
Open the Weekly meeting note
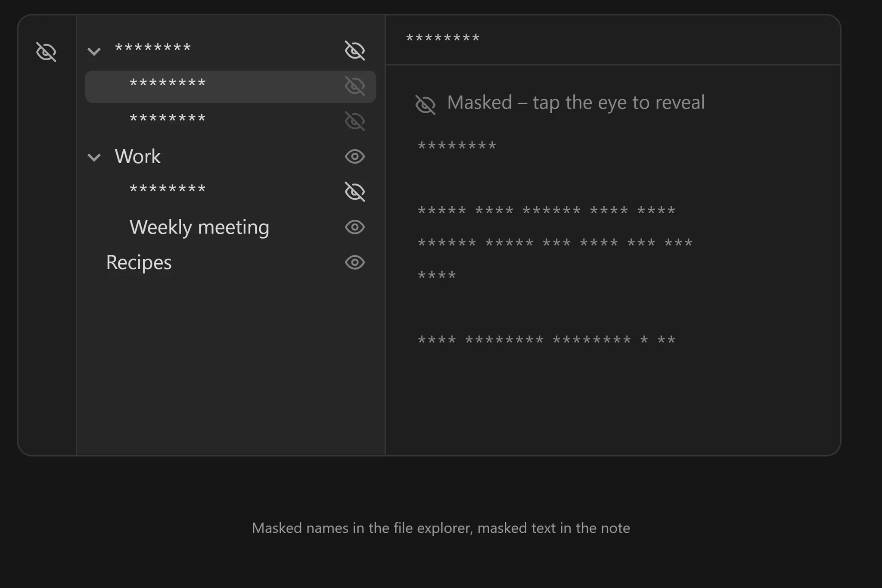click(199, 227)
